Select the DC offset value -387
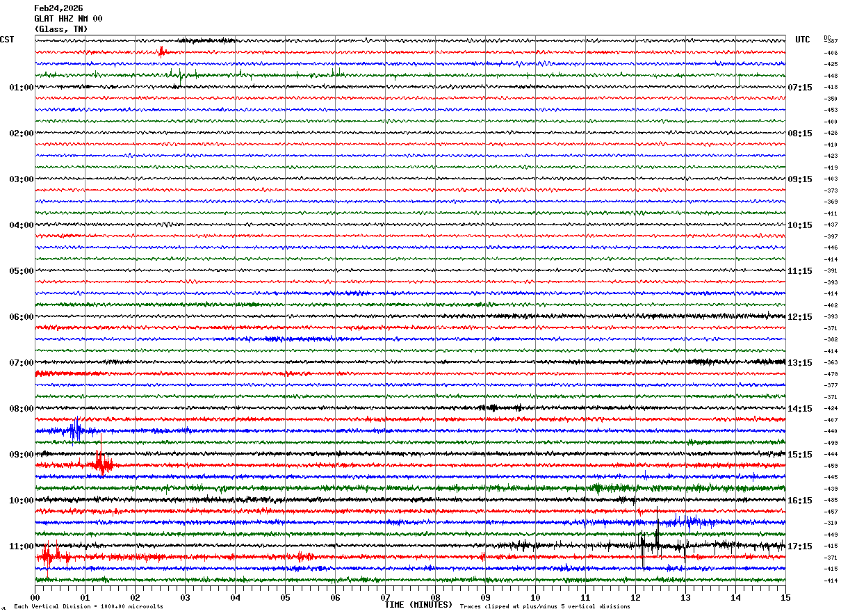The width and height of the screenshot is (841, 616). (x=831, y=42)
